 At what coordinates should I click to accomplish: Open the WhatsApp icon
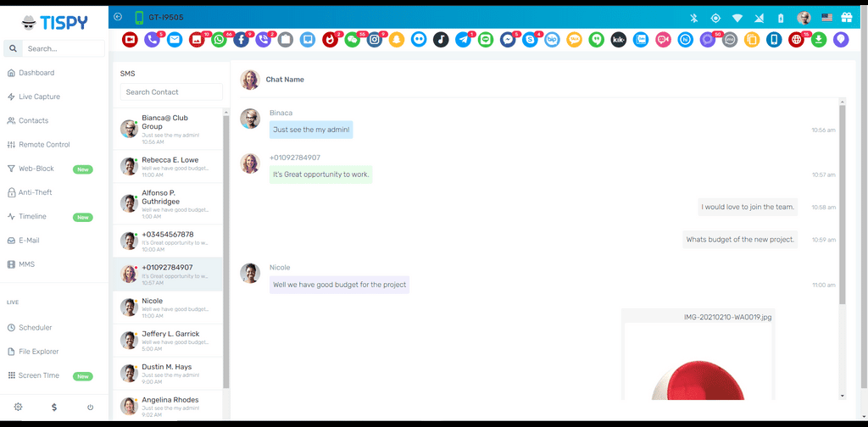coord(220,39)
